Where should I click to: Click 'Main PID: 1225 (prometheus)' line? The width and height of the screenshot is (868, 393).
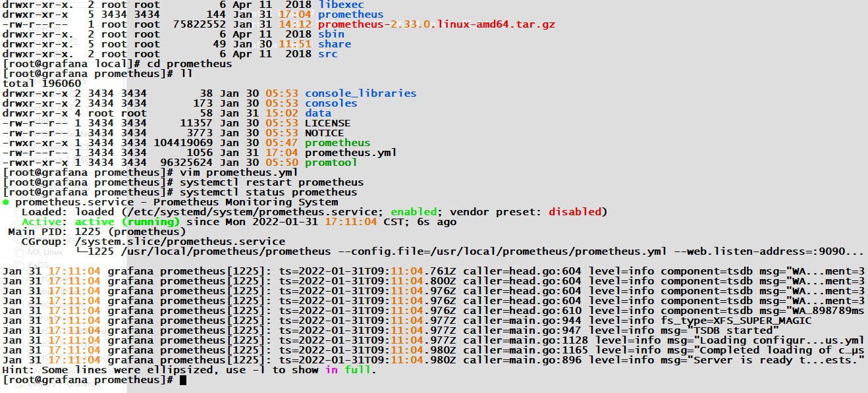[97, 232]
